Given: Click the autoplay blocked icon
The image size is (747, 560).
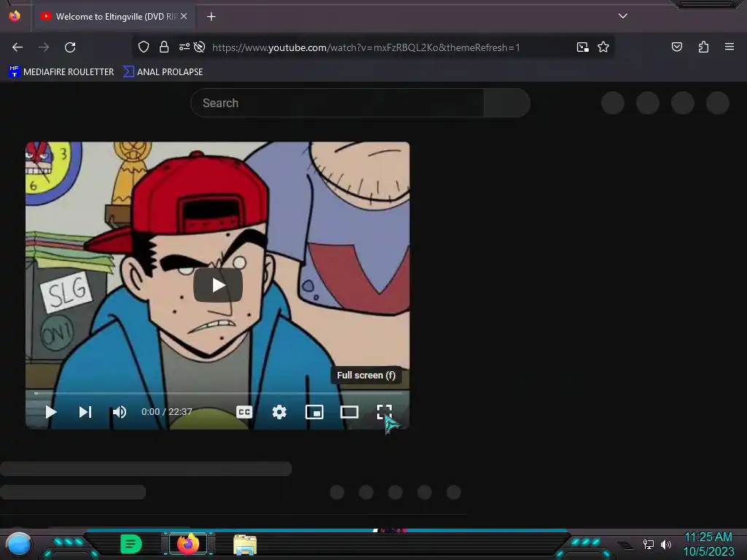Looking at the screenshot, I should pos(200,47).
